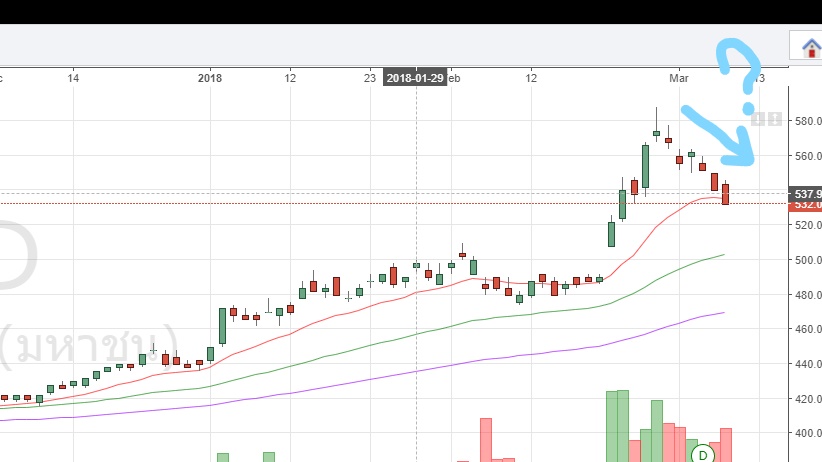Click the 23 date label on time axis

click(370, 78)
